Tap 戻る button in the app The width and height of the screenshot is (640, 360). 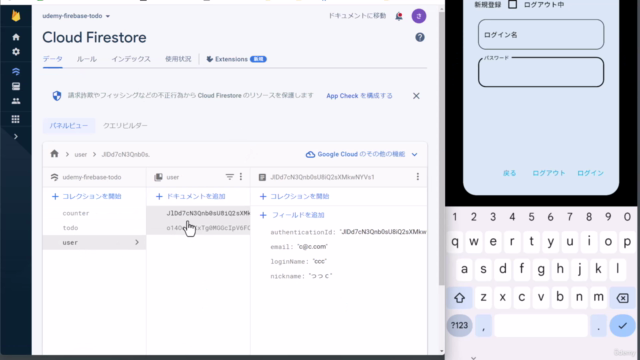(509, 173)
